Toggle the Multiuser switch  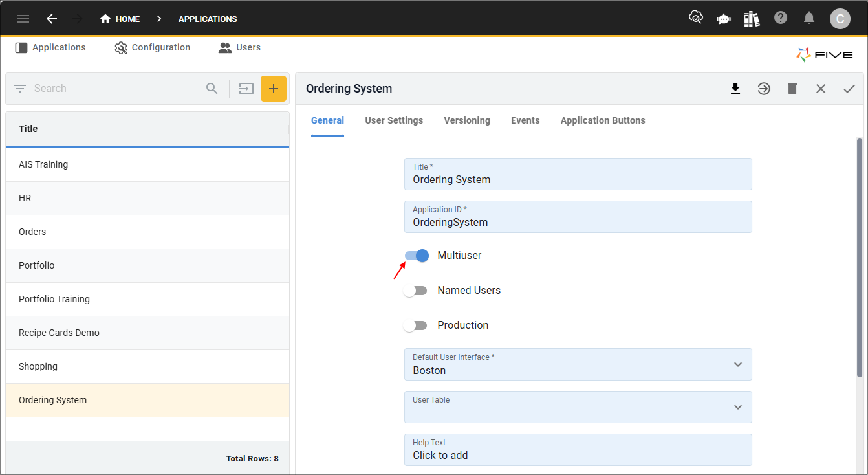(417, 256)
